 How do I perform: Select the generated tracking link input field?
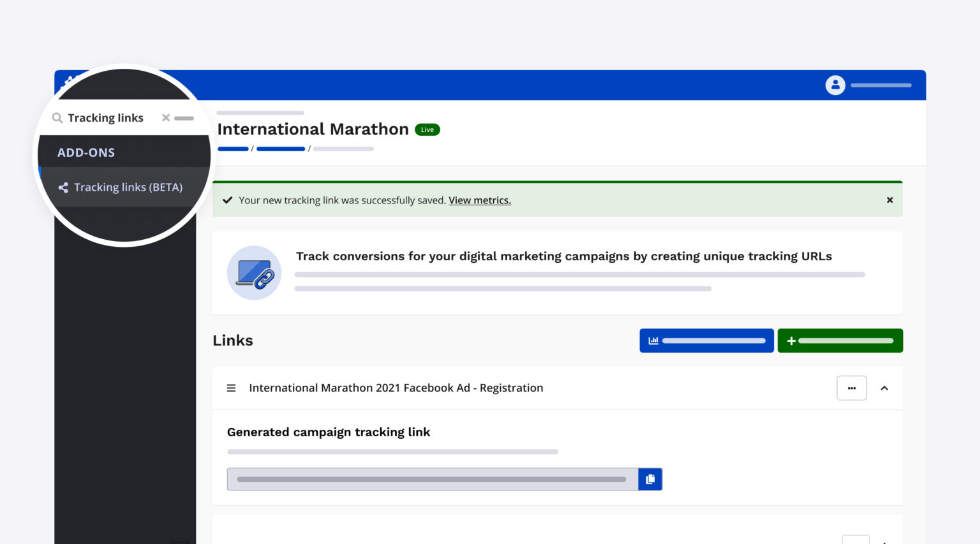pyautogui.click(x=427, y=479)
